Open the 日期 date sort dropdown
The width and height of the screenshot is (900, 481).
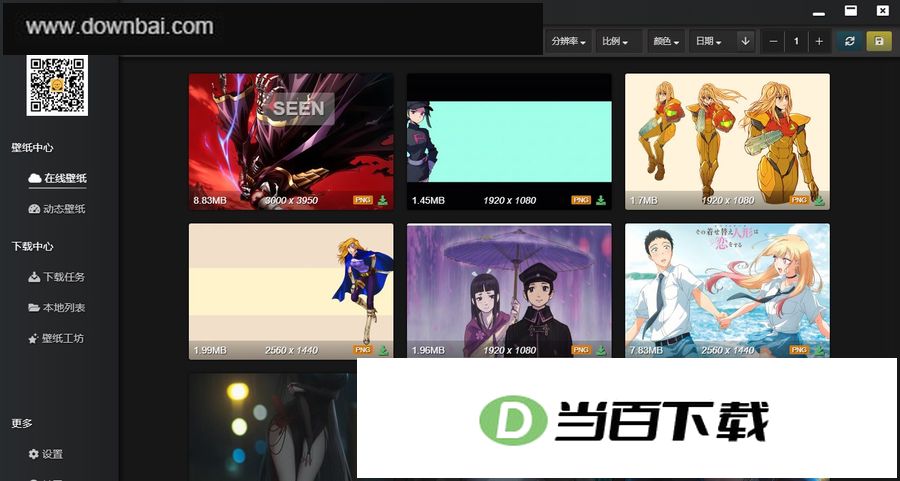(709, 41)
